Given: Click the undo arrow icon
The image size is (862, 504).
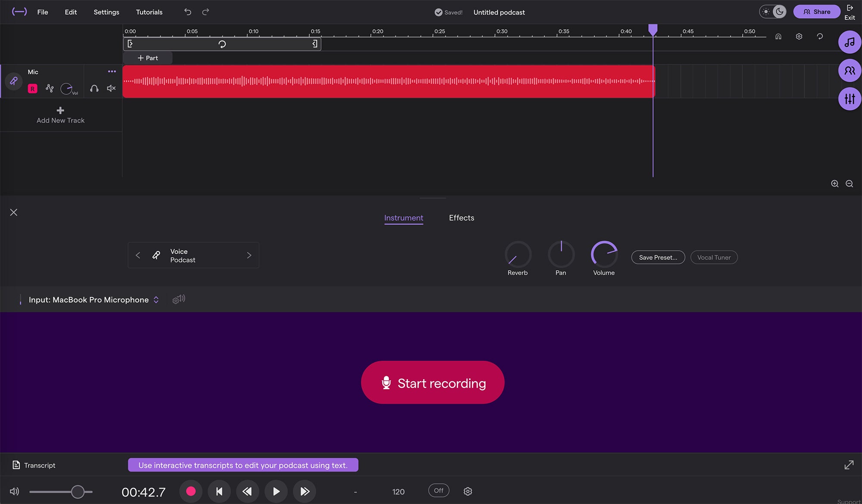Looking at the screenshot, I should pos(187,12).
